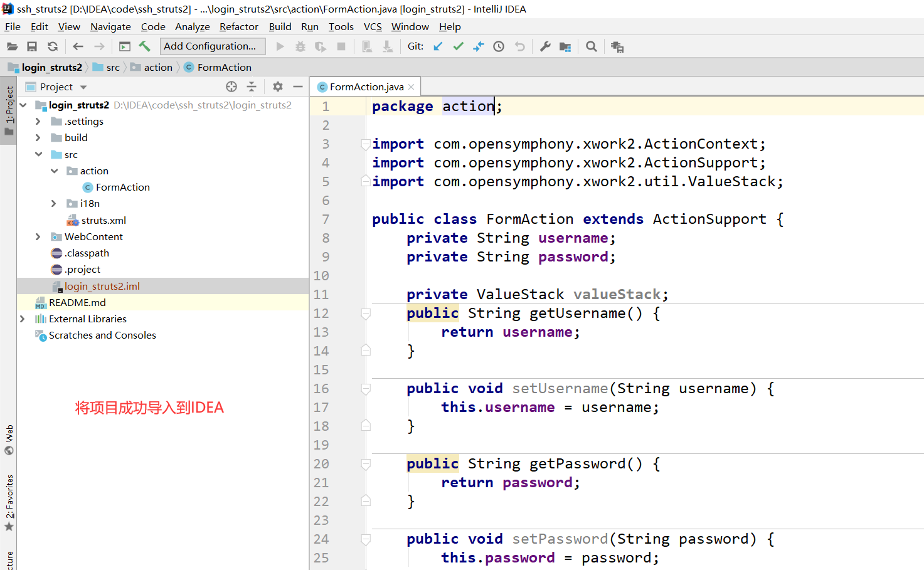Image resolution: width=924 pixels, height=570 pixels.
Task: Click the select run target icon next to hammer
Action: point(125,46)
